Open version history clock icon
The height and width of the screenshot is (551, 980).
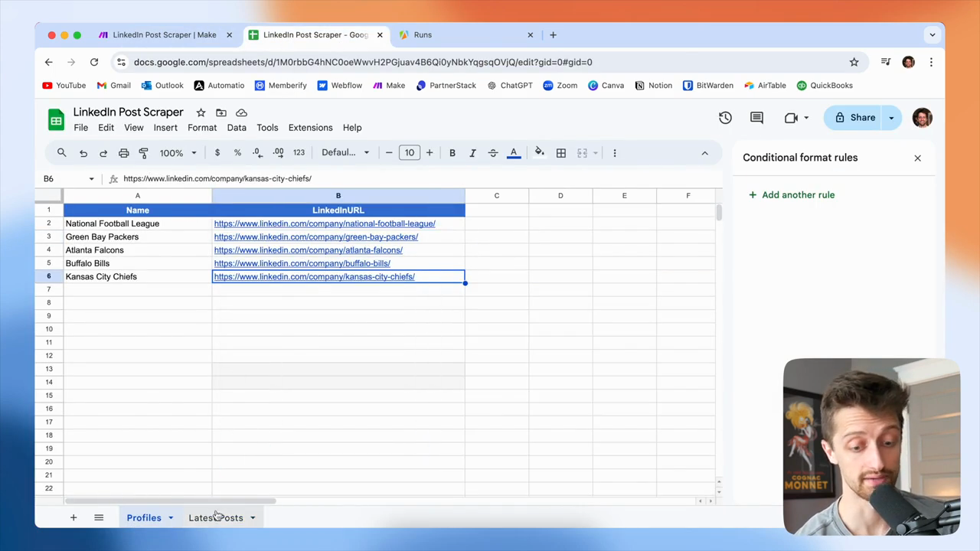[x=725, y=118]
